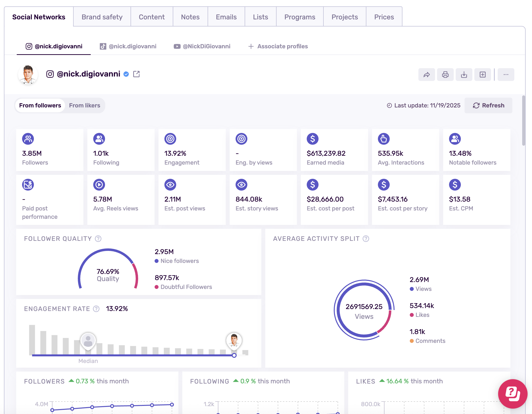
Task: Switch to the TikTok @nick.digiovanni profile
Action: click(x=128, y=46)
